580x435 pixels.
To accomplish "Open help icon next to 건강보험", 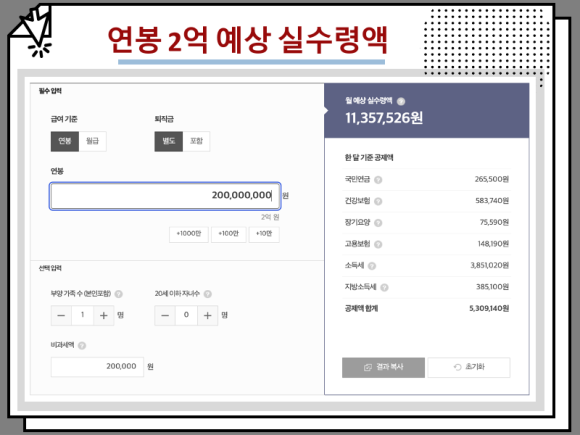I will tap(378, 201).
